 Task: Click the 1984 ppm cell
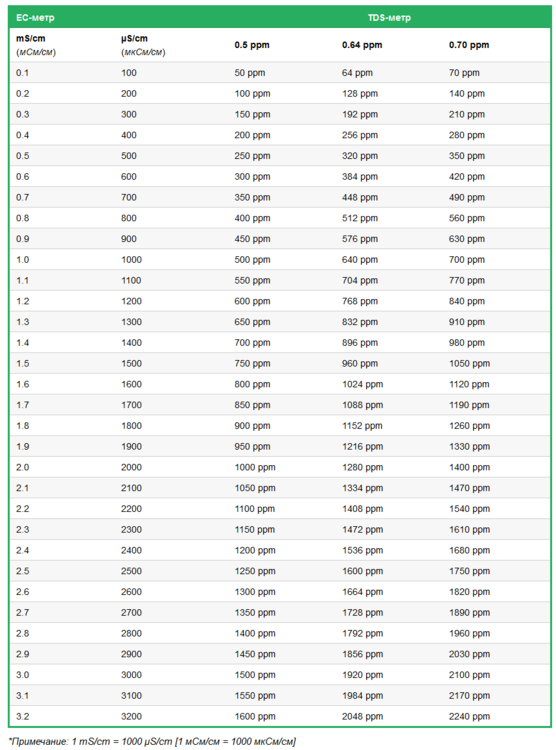pyautogui.click(x=362, y=695)
